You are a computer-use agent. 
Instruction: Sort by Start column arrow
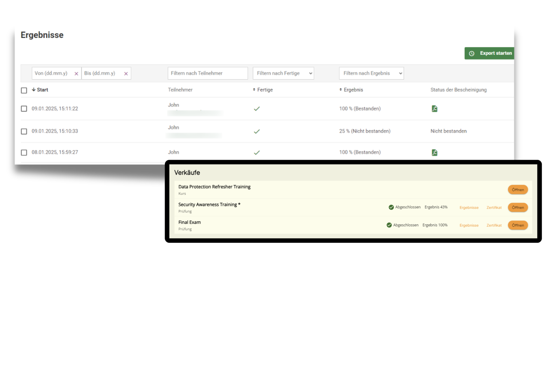(x=34, y=90)
